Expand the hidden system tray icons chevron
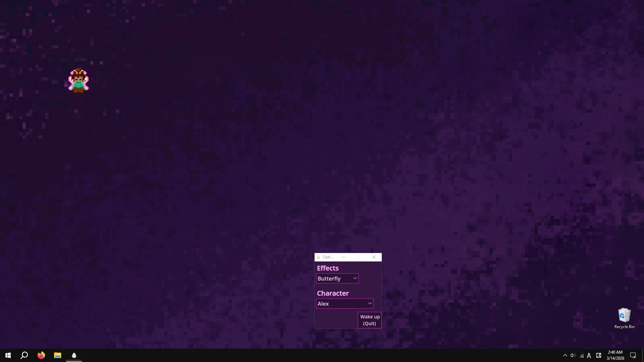Screen dimensions: 644x362 coord(565,355)
